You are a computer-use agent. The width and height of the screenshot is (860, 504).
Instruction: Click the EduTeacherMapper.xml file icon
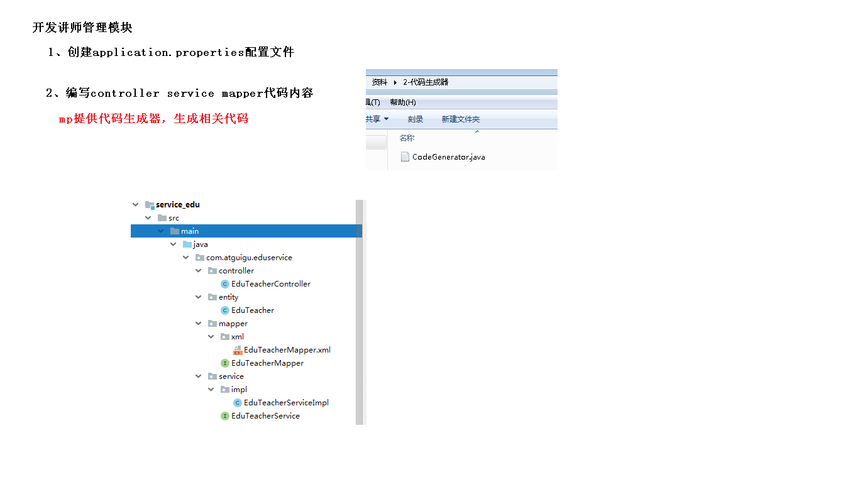coord(238,350)
